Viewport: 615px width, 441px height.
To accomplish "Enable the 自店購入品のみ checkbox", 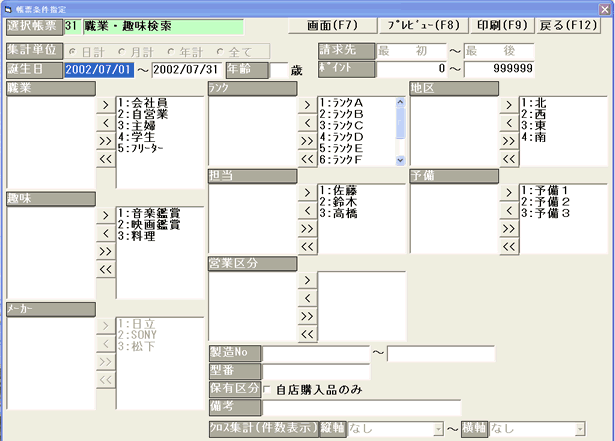I will 267,389.
